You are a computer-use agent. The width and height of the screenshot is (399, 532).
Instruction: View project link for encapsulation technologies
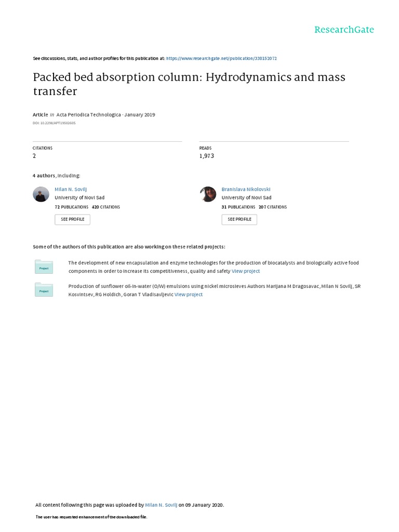coord(246,271)
